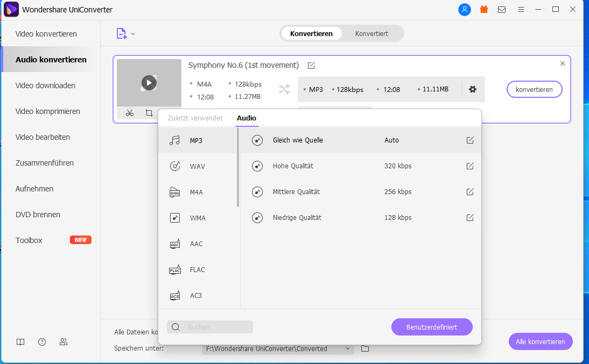Open the help question mark icon

pos(42,342)
